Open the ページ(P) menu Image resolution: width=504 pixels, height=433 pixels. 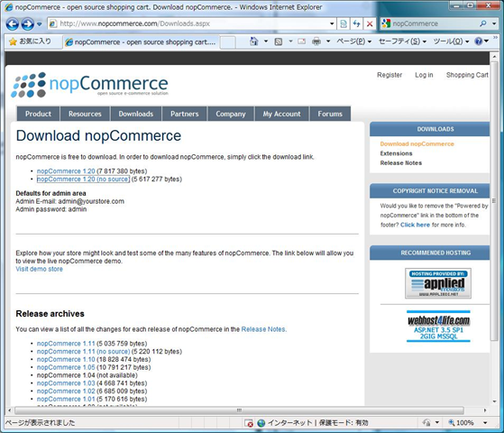pos(354,41)
